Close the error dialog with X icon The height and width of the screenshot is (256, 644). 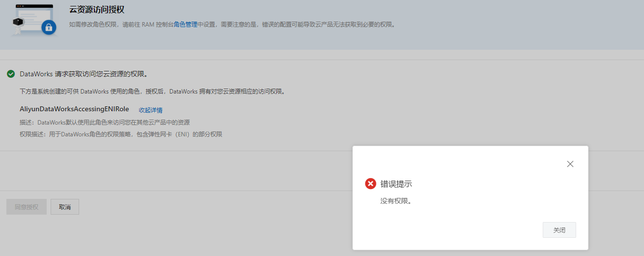pyautogui.click(x=570, y=164)
